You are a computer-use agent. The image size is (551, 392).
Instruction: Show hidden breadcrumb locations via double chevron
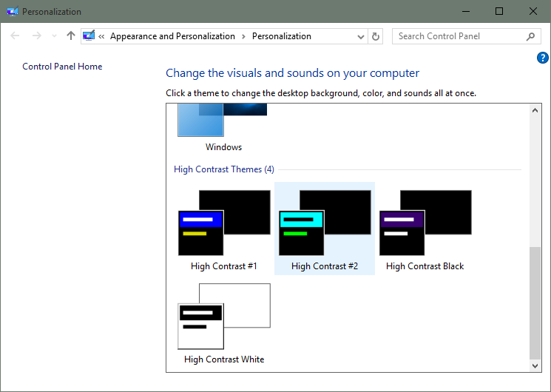click(x=101, y=36)
